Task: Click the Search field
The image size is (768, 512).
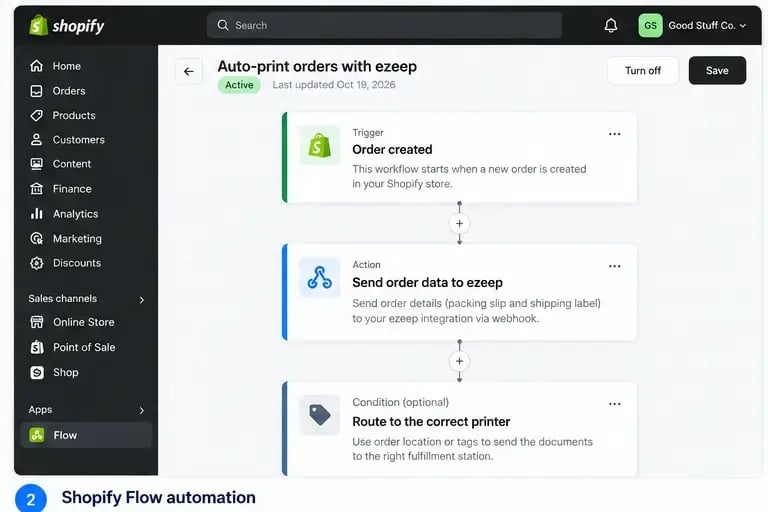Action: 384,25
